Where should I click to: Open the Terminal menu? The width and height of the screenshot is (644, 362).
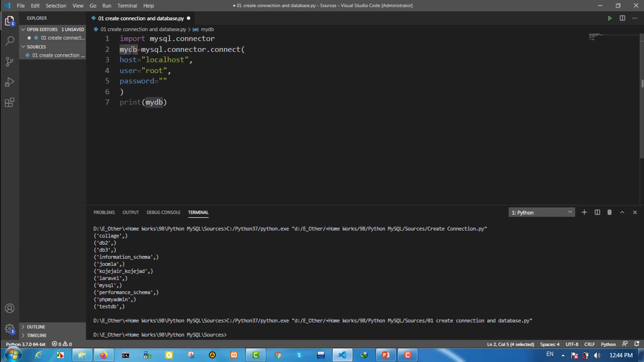click(127, 5)
